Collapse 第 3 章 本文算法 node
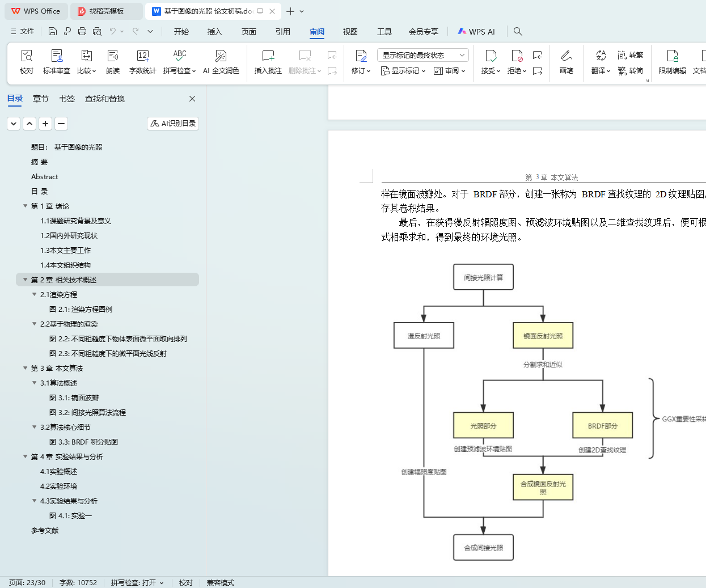This screenshot has height=588, width=706. click(26, 368)
